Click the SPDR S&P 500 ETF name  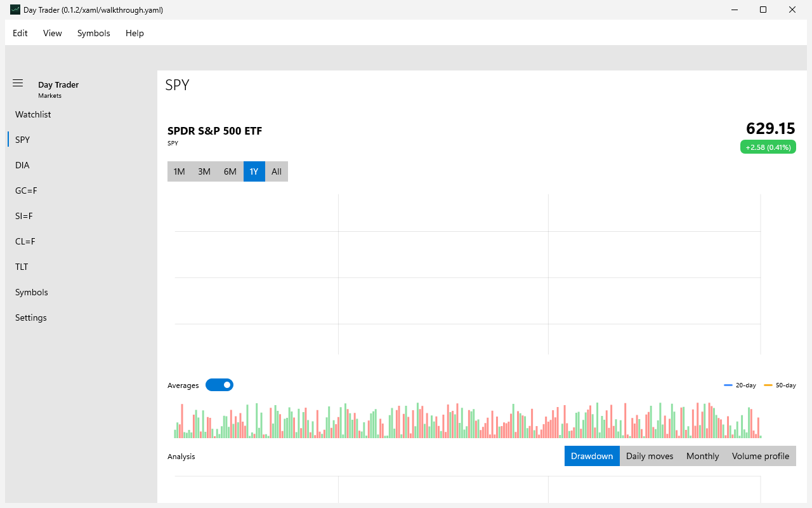[214, 131]
